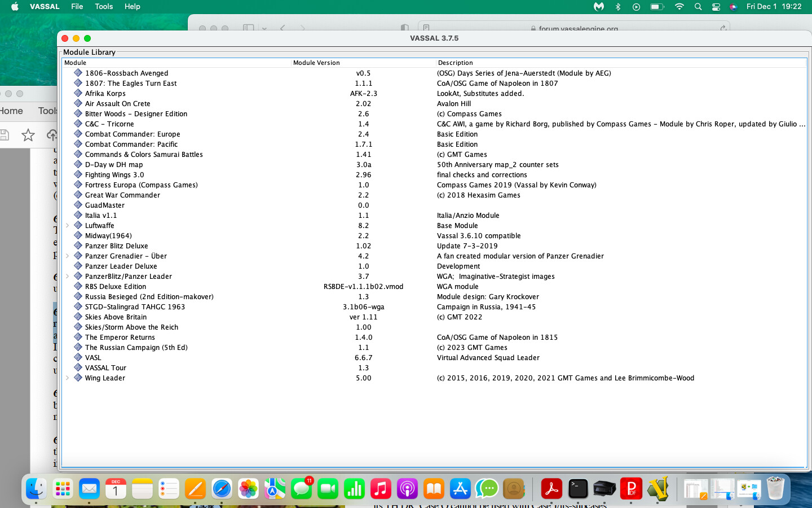Open the Help menu
Screen dimensions: 812x508
click(133, 7)
